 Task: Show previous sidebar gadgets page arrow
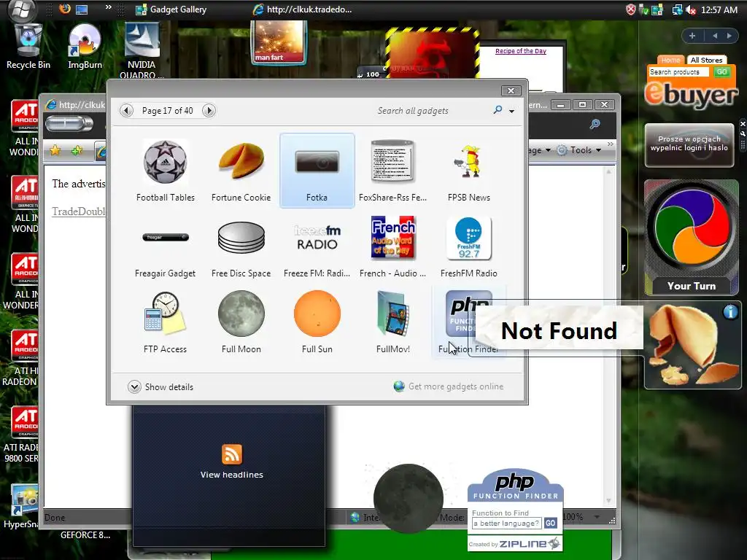click(x=715, y=36)
